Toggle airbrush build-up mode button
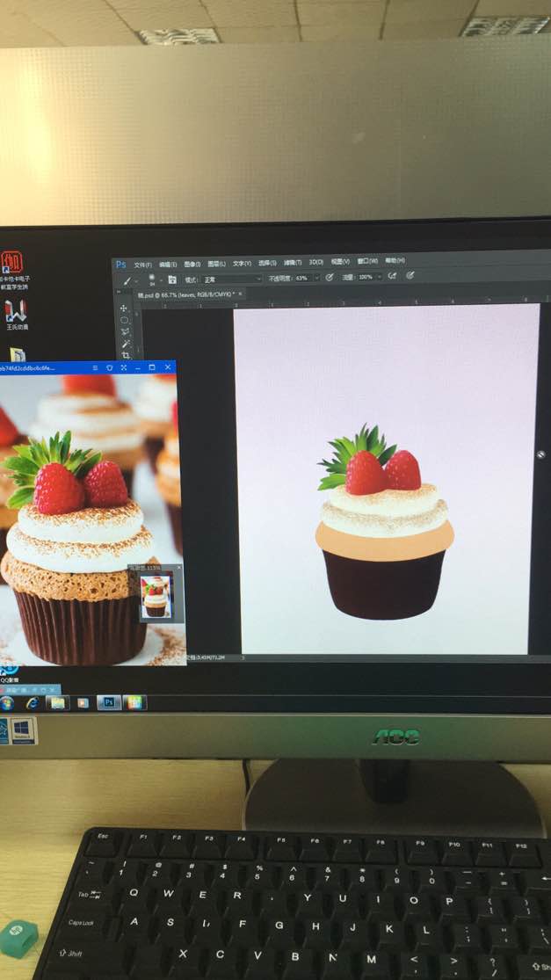The width and height of the screenshot is (551, 980). [392, 276]
